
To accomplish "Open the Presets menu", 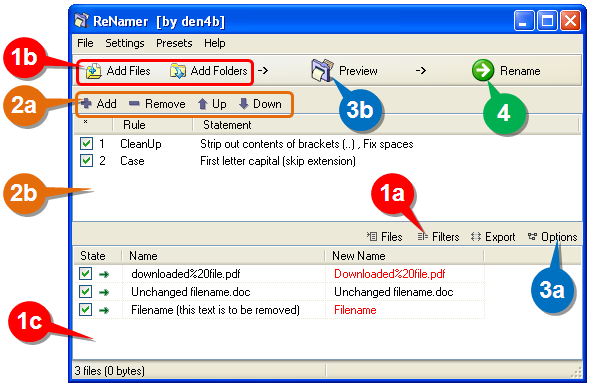I will pos(174,43).
